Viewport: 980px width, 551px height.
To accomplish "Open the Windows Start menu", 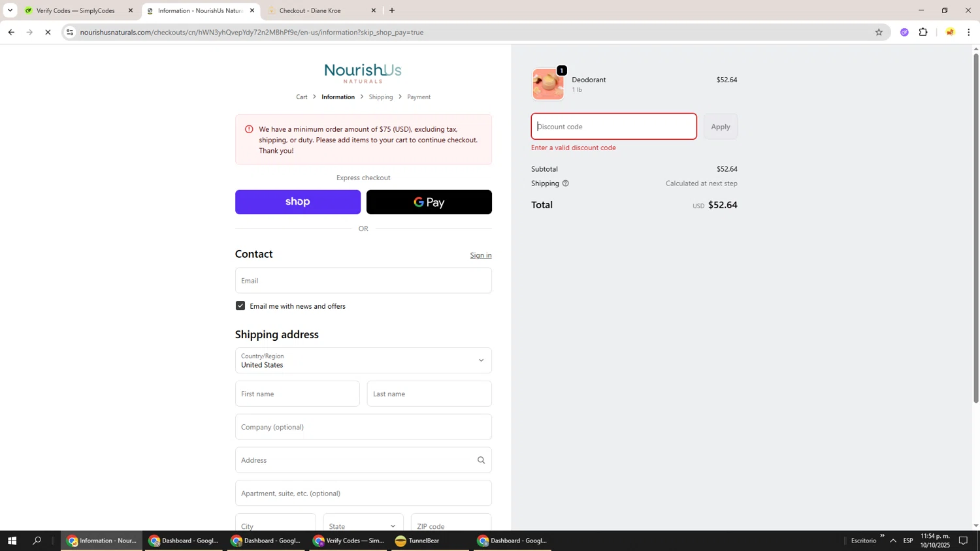I will (x=12, y=541).
